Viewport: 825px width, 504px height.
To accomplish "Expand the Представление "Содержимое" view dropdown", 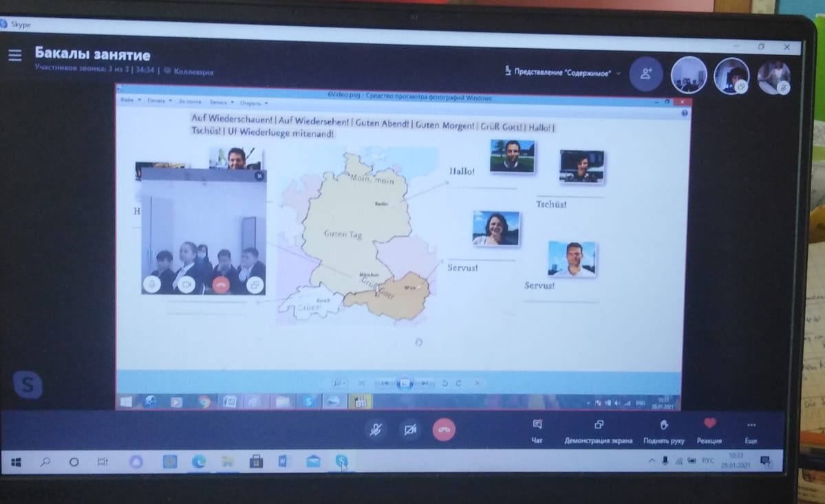I will (562, 72).
